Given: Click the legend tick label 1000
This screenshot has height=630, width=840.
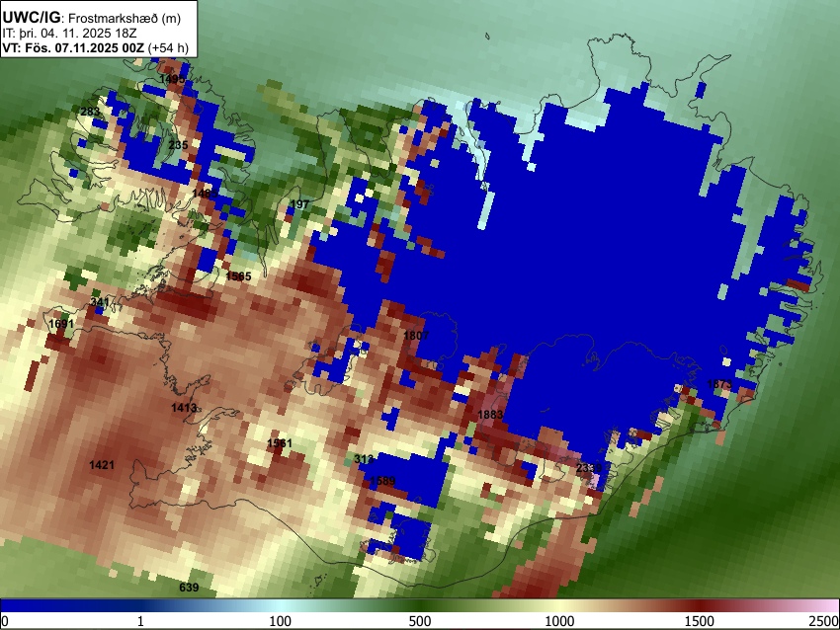Looking at the screenshot, I should [559, 621].
